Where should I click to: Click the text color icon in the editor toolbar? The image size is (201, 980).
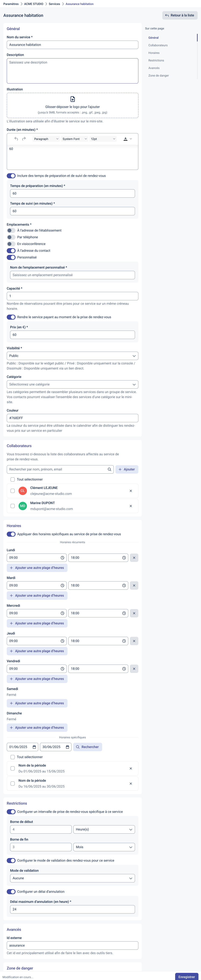tap(126, 139)
